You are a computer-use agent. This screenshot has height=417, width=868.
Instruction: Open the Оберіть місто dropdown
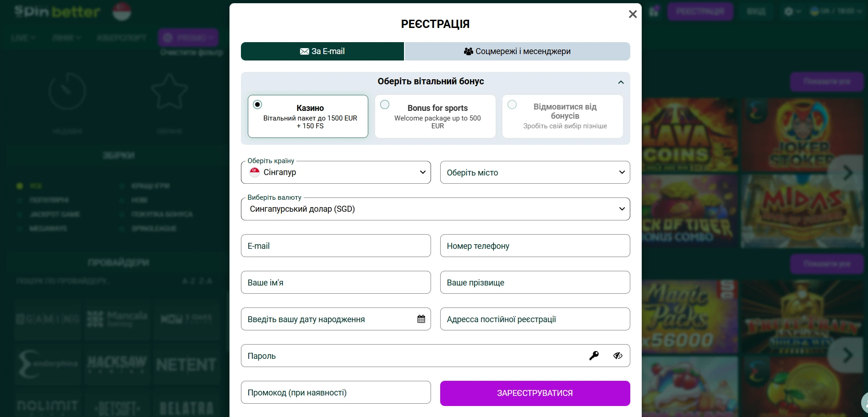click(x=535, y=172)
